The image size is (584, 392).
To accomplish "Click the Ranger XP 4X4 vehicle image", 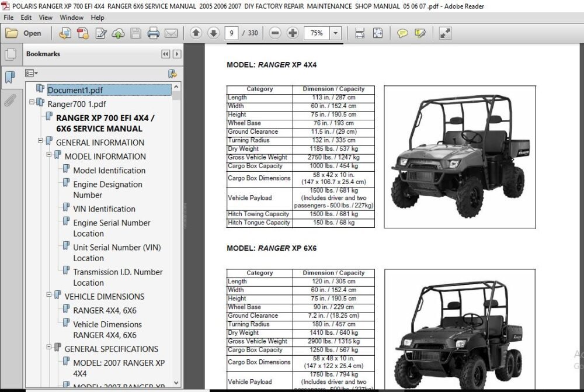I will 460,157.
